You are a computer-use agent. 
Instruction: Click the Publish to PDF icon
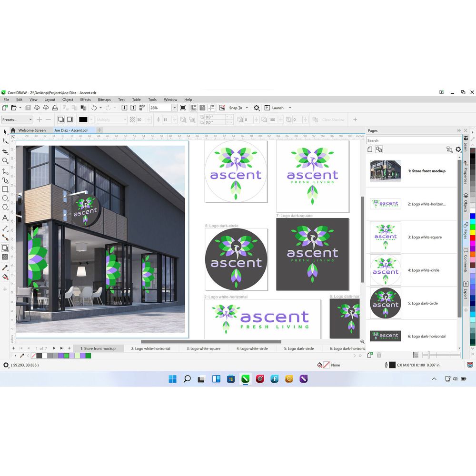tap(142, 108)
